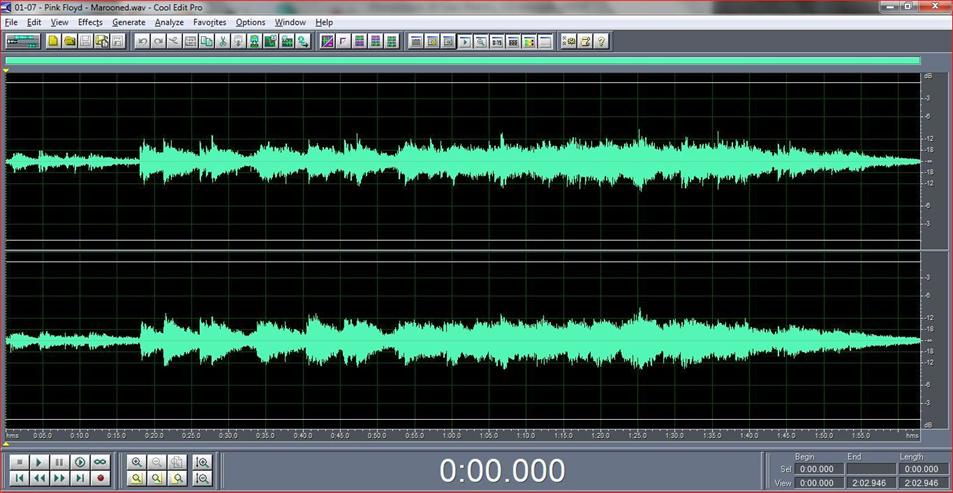The image size is (953, 493).
Task: Zoom in vertically with plus magnifier
Action: (x=203, y=462)
